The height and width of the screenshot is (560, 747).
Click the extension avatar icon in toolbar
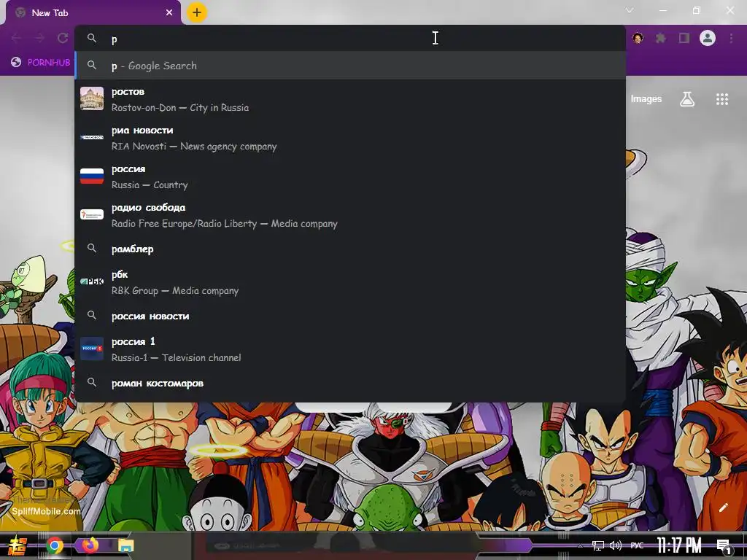pyautogui.click(x=638, y=38)
